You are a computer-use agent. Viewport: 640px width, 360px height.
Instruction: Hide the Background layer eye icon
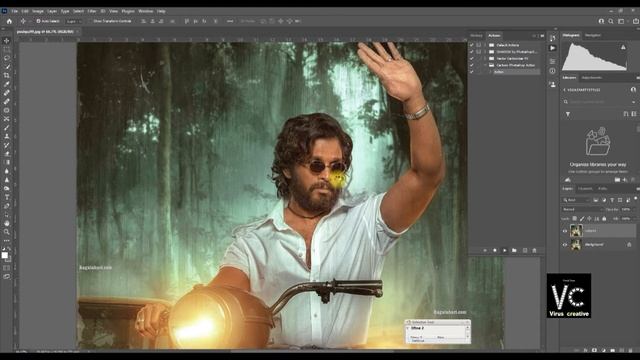(565, 244)
